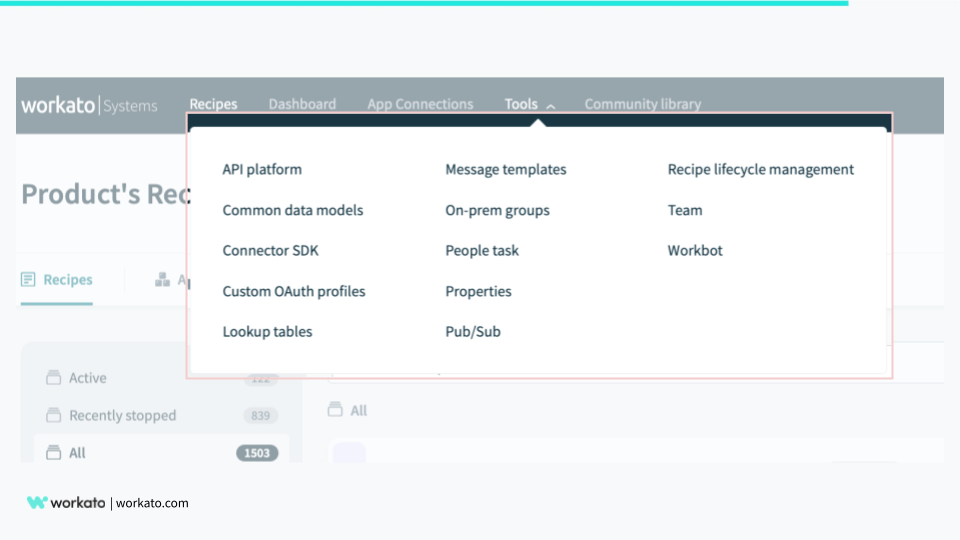Filter recipes by Active folder
Screen dimensions: 960x540
click(x=88, y=378)
